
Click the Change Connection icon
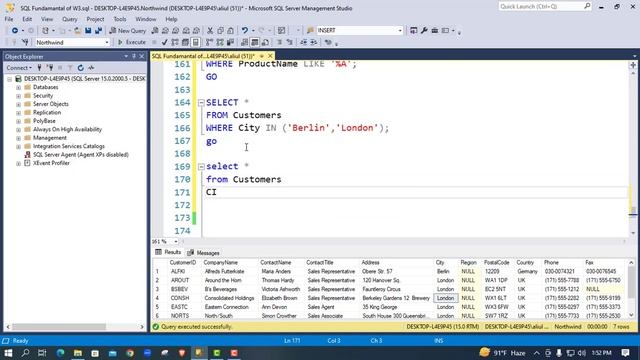tap(25, 42)
